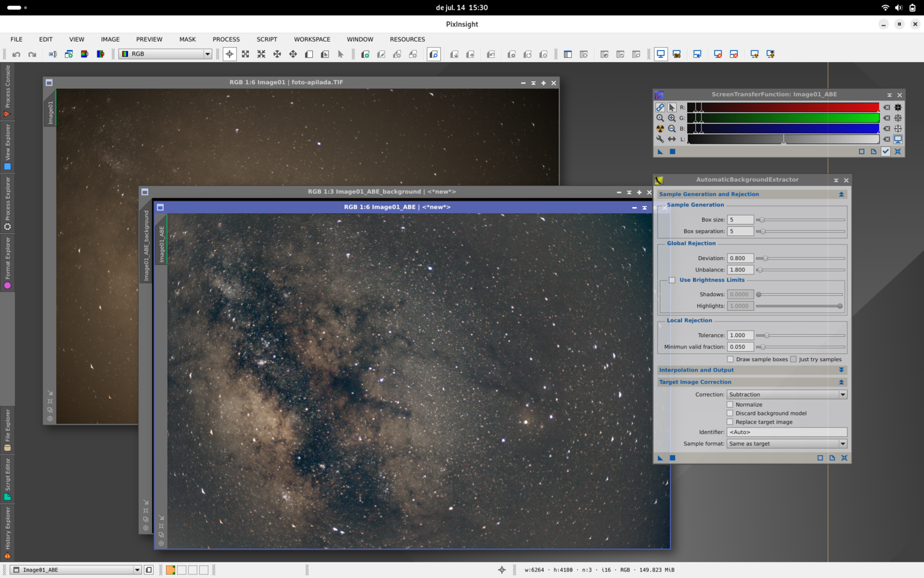Open the SCRIPT menu
The width and height of the screenshot is (924, 578).
[267, 39]
